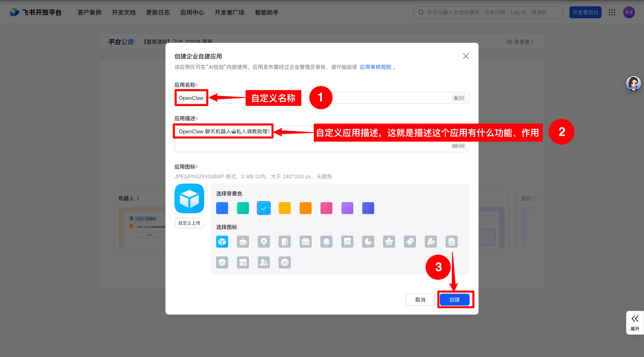
Task: Choose the wrench app icon
Action: (431, 241)
